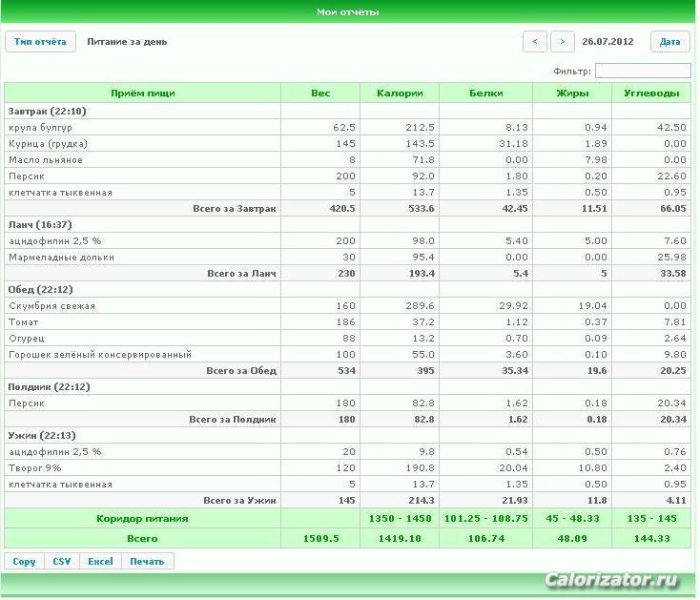The image size is (700, 600).
Task: Copy the table with Copy button
Action: pos(24,561)
